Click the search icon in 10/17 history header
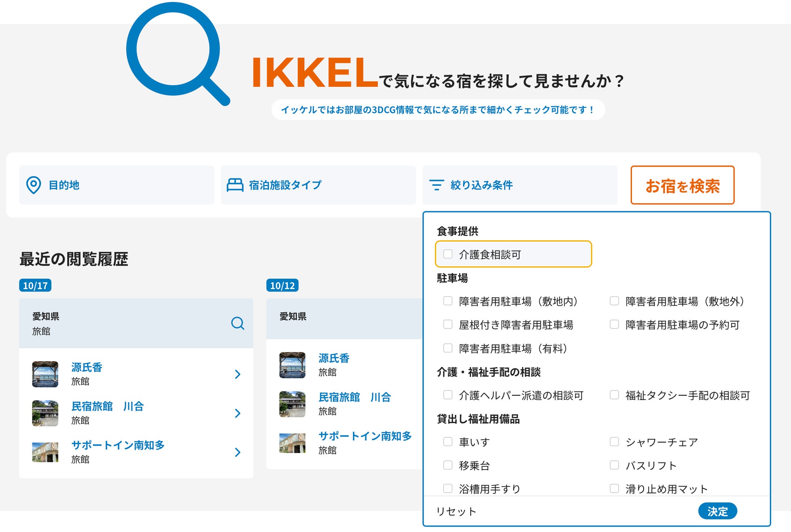This screenshot has width=791, height=532. (x=237, y=323)
